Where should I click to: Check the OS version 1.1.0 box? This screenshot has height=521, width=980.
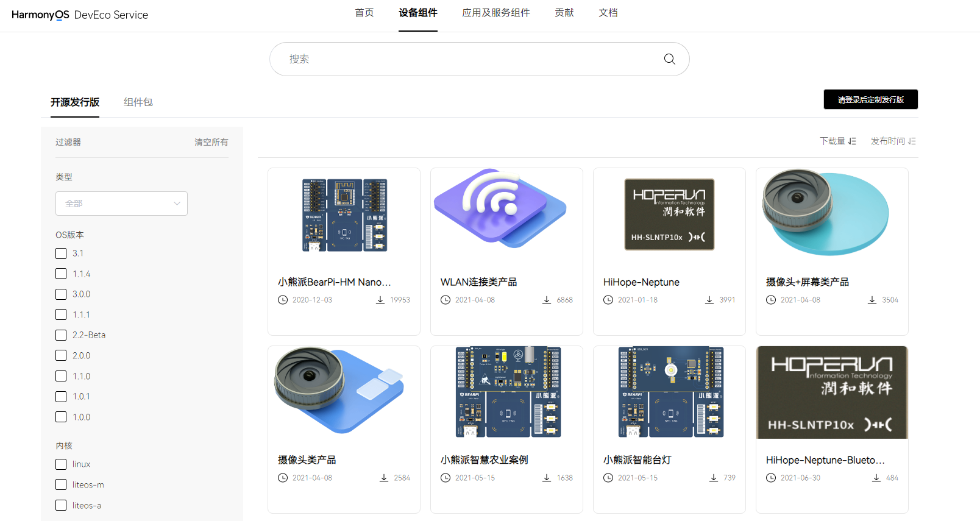pos(61,376)
